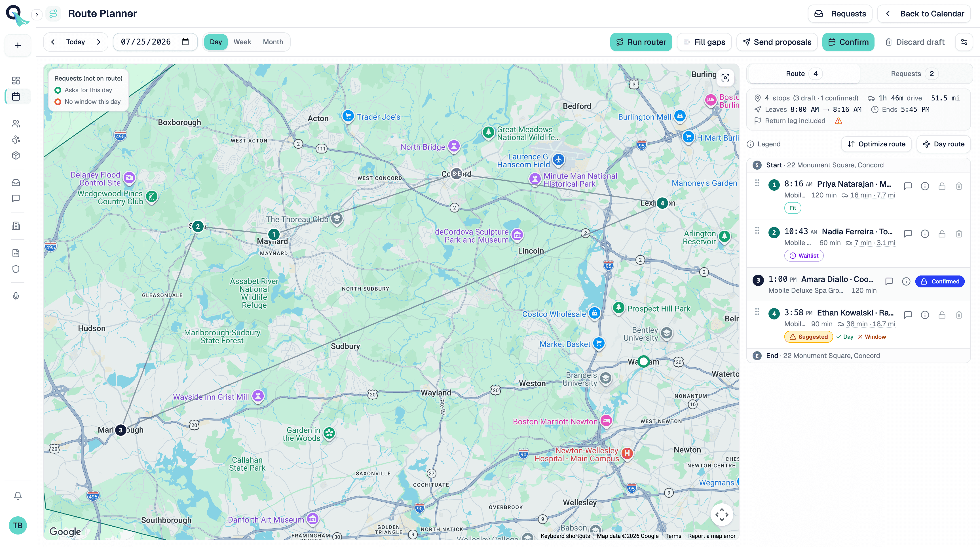
Task: Open Google Maps Terms link
Action: coord(673,536)
